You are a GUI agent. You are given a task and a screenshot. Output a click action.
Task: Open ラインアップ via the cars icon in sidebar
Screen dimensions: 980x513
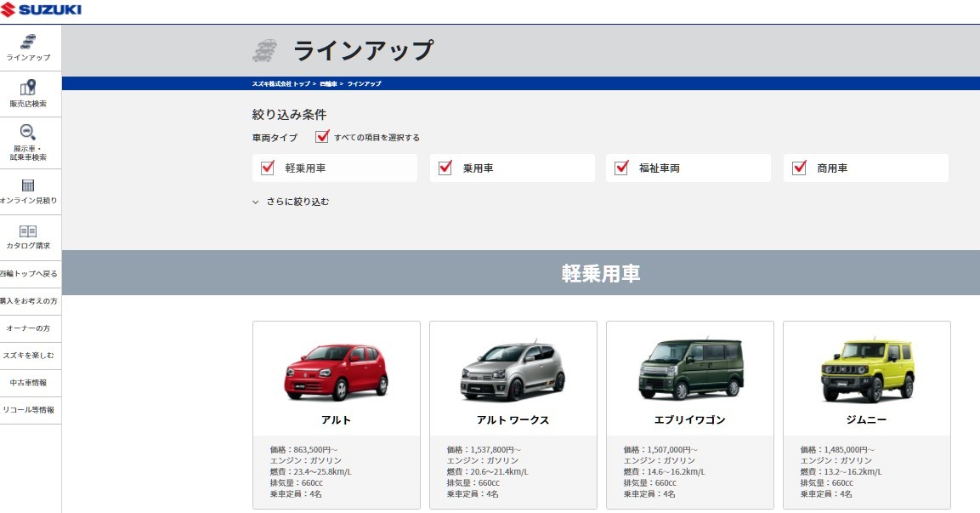point(28,42)
